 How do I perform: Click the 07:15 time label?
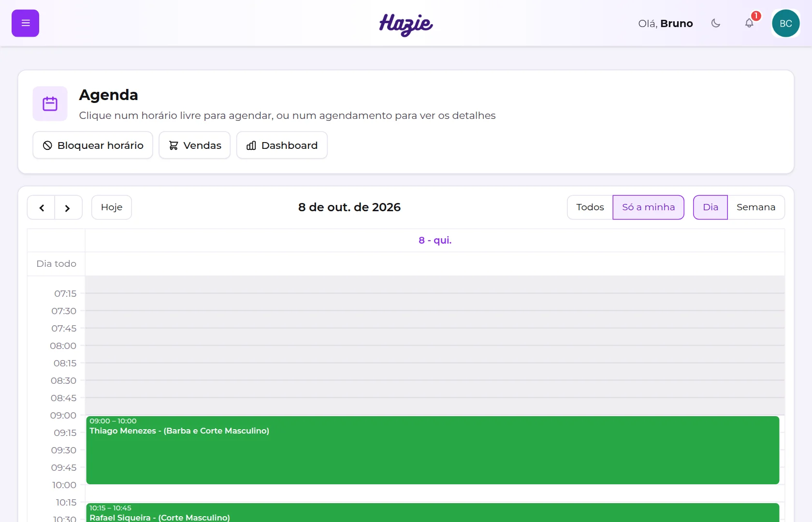[x=65, y=293]
